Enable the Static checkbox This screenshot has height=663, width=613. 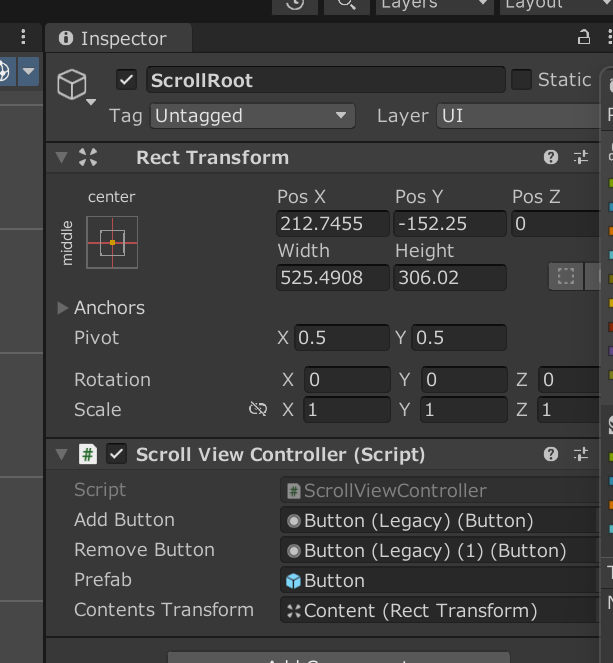pos(521,79)
